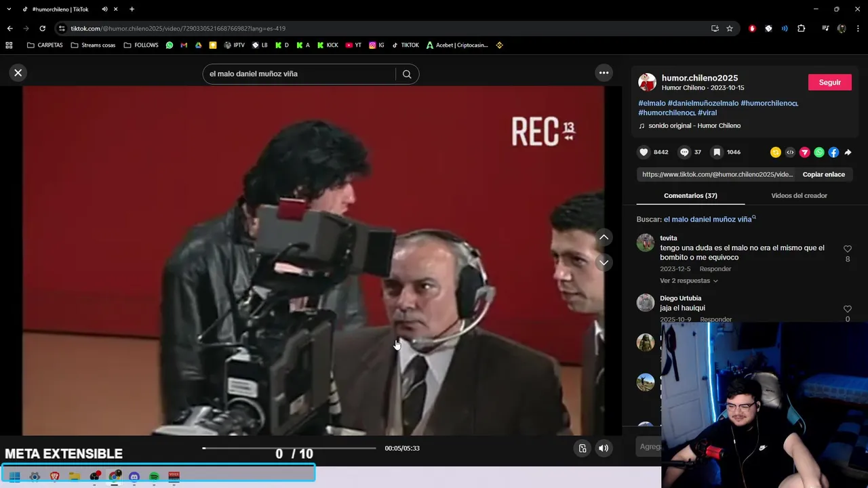Viewport: 868px width, 488px height.
Task: Open the Acebet Criptocasino bookmark
Action: tap(457, 45)
